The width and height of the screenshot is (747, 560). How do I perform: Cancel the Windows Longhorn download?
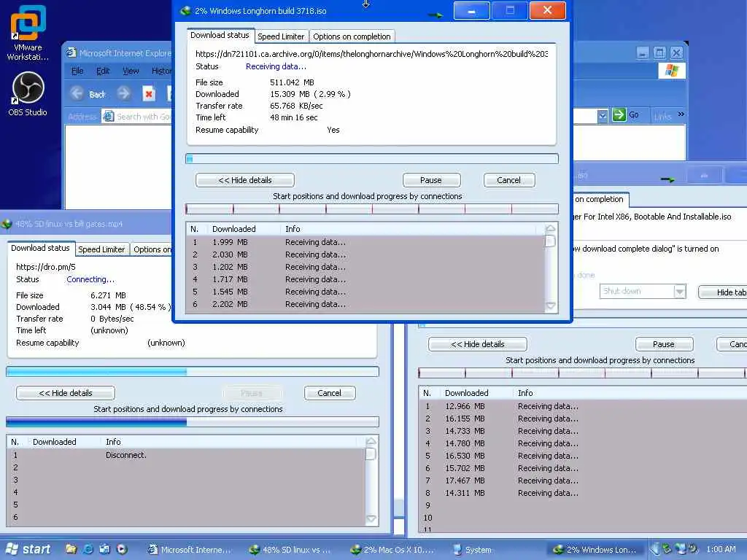[x=508, y=180]
